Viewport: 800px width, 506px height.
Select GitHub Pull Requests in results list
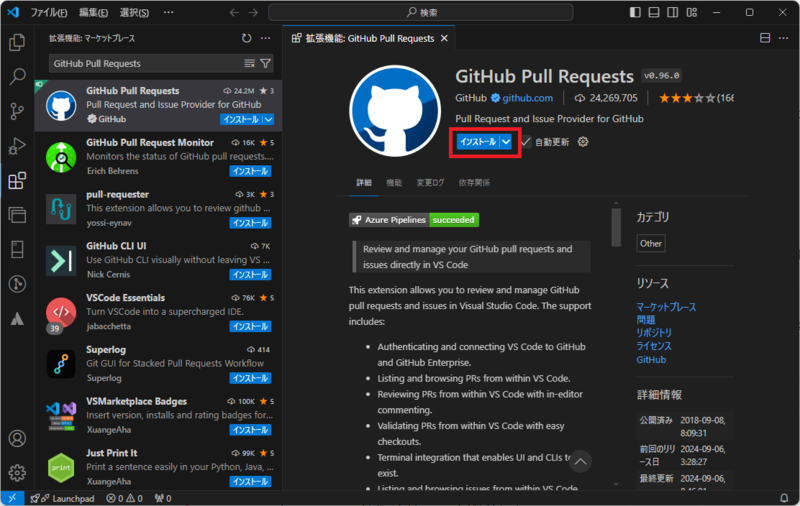coord(158,105)
